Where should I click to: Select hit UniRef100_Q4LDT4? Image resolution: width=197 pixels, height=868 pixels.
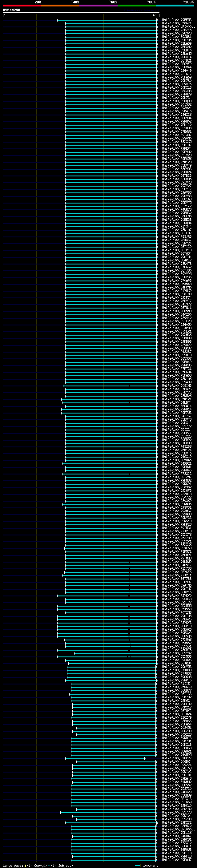(176, 402)
